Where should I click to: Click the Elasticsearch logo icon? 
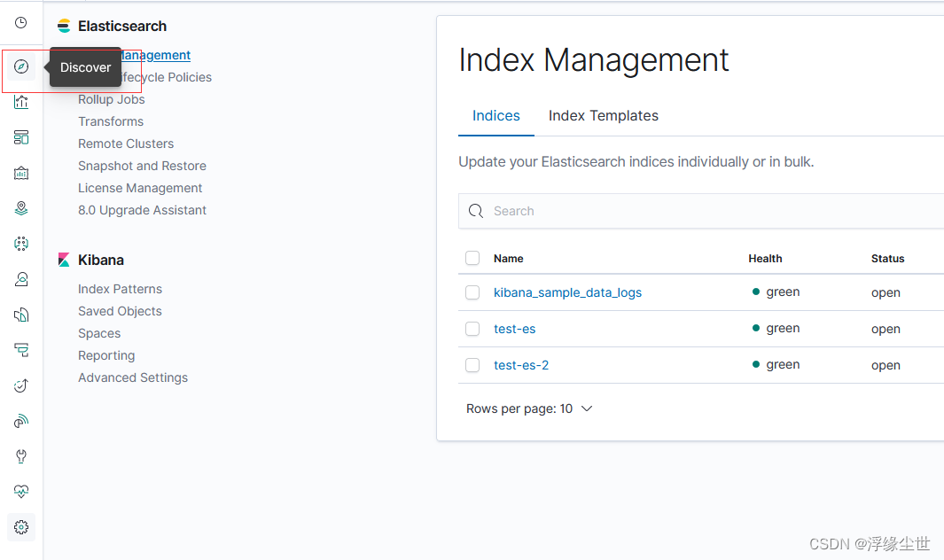point(64,26)
